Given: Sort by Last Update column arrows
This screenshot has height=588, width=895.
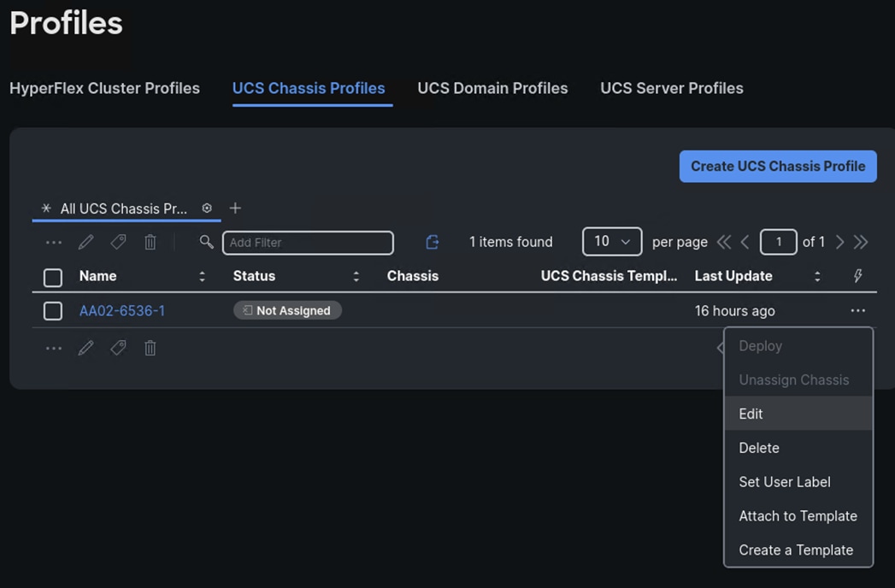Looking at the screenshot, I should pos(817,276).
